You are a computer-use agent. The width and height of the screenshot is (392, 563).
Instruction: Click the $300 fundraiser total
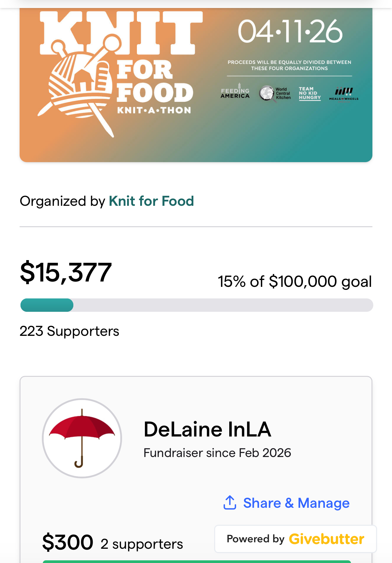(68, 542)
